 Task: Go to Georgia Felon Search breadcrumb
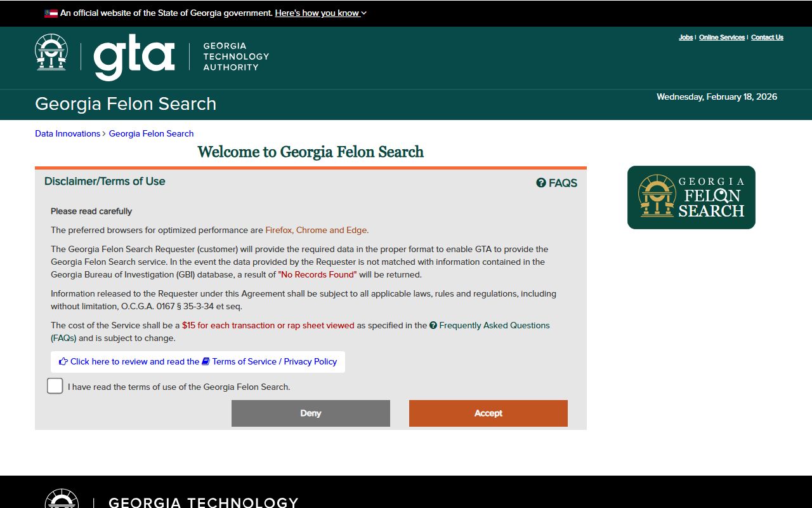point(151,133)
